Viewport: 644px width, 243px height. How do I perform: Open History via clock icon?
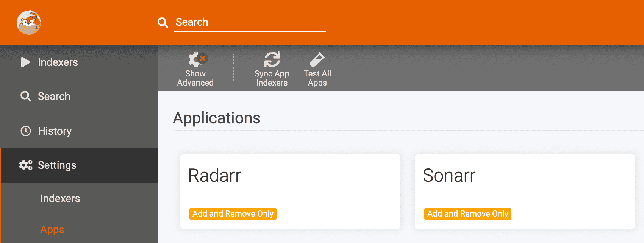[x=26, y=131]
